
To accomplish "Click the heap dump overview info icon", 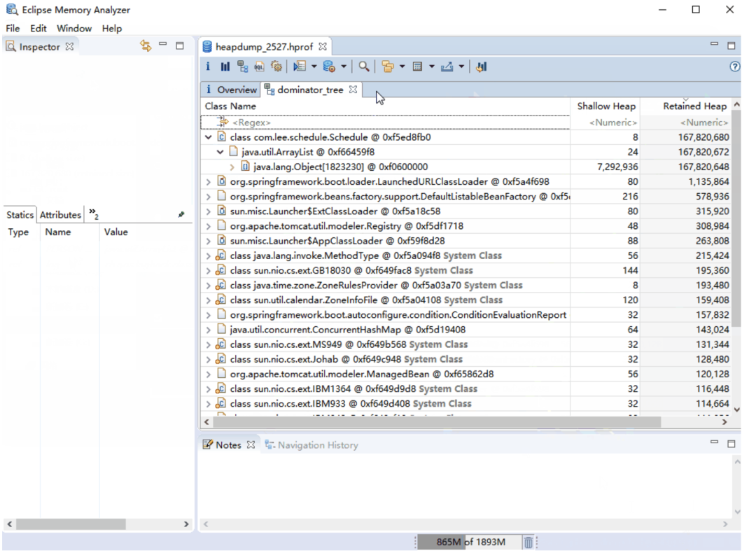I will (x=208, y=66).
